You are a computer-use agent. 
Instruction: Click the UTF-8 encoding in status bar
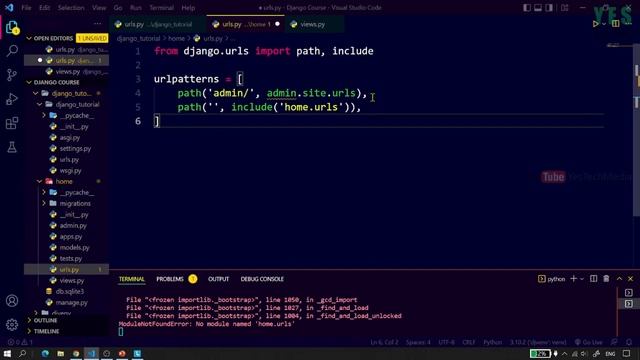pos(446,342)
